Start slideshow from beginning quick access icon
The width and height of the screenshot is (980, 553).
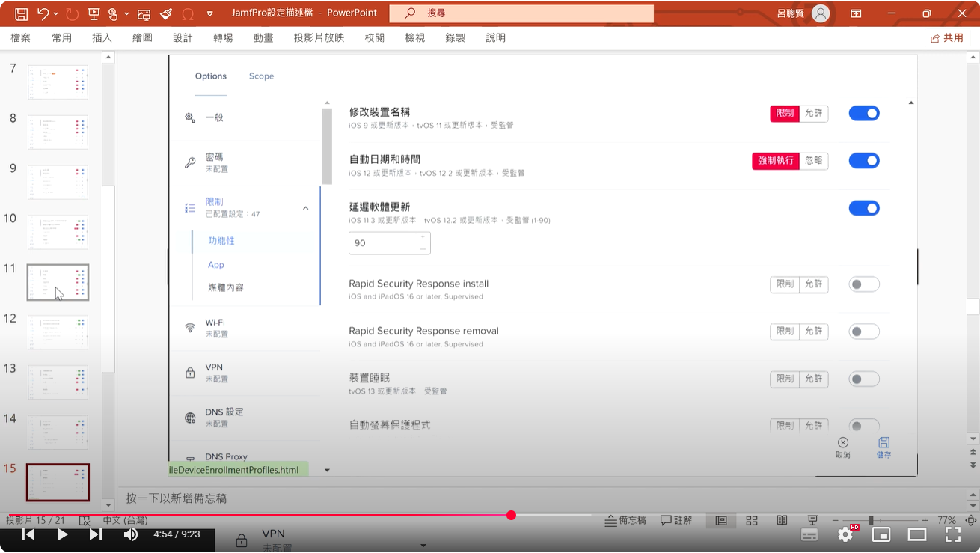tap(94, 13)
